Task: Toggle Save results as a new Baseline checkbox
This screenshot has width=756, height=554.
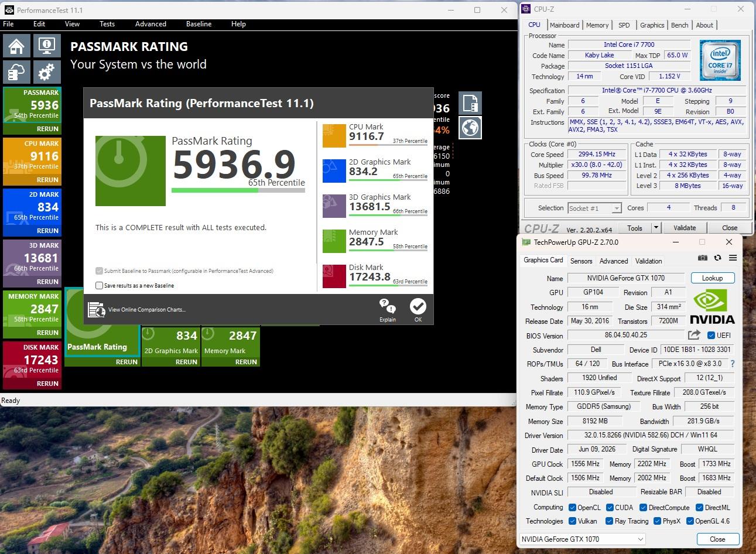Action: [x=99, y=286]
